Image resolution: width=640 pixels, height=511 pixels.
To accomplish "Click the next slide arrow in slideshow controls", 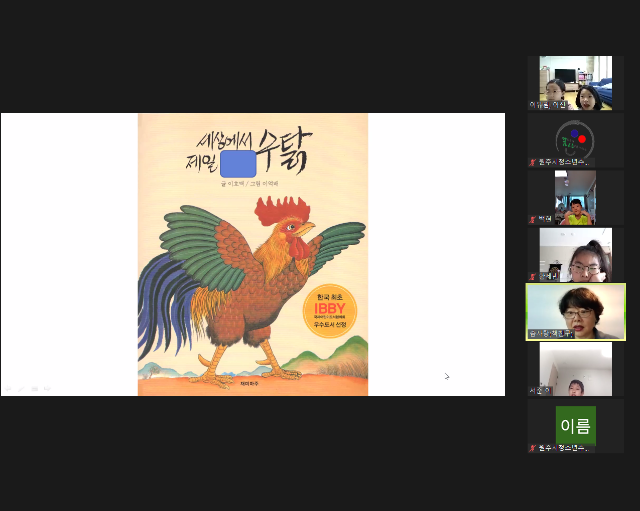I will click(47, 389).
